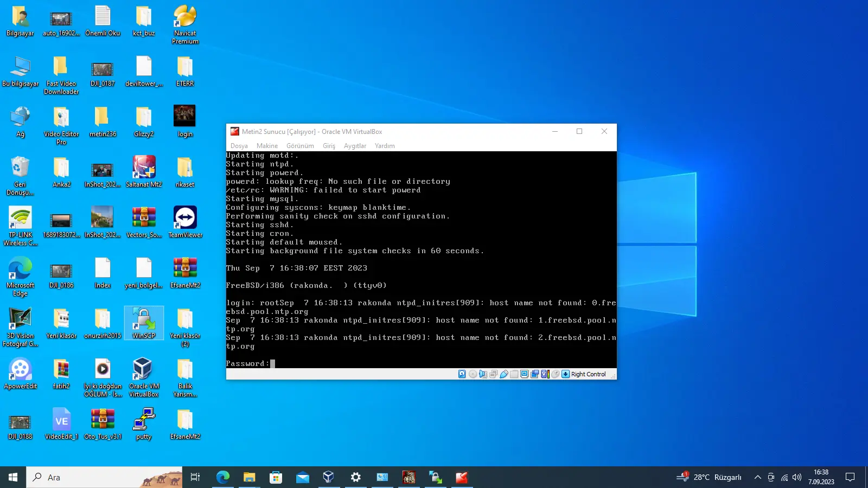Viewport: 868px width, 488px height.
Task: Open Microsoft Store from the taskbar
Action: coord(276,477)
